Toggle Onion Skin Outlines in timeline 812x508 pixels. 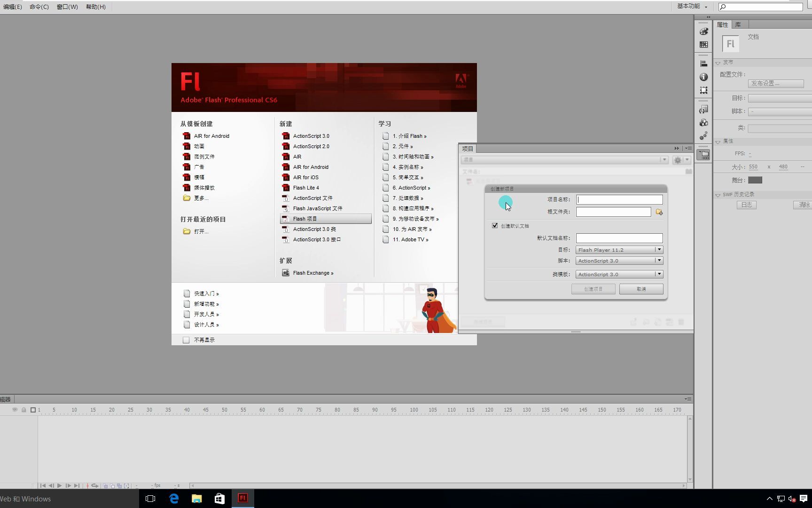click(x=113, y=486)
